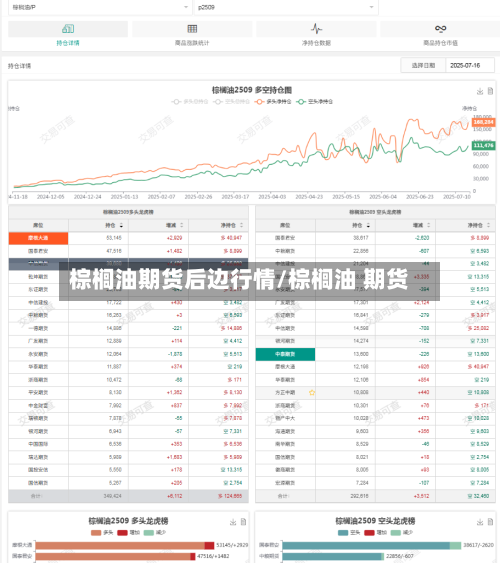Toggle 空头 legend in short bar chart
500x563 pixels.
click(x=349, y=532)
